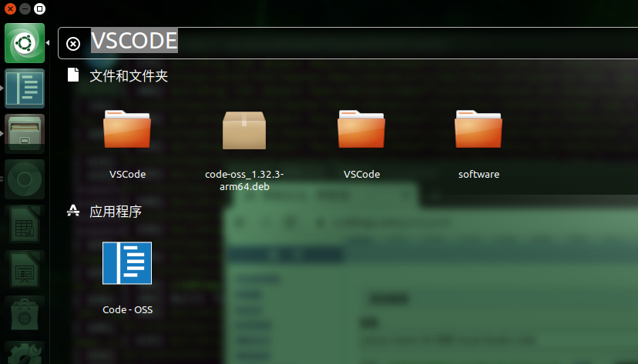Open Ubuntu Software store from the launcher
Screen dimensions: 638x364
point(25,316)
